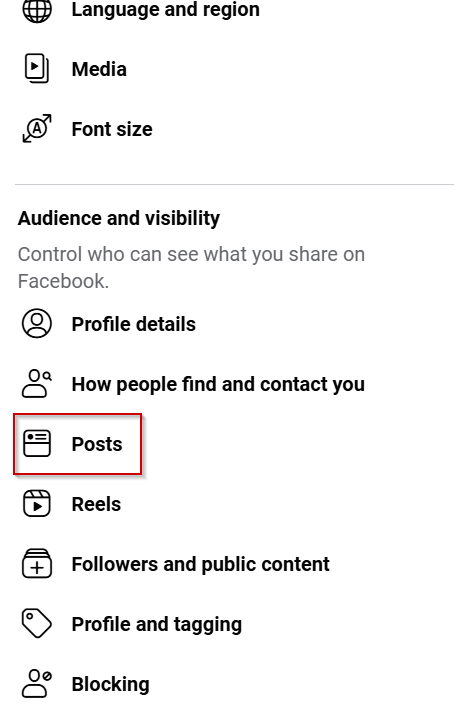Open the Blocking settings
Screen dimensions: 460x708
tap(111, 684)
